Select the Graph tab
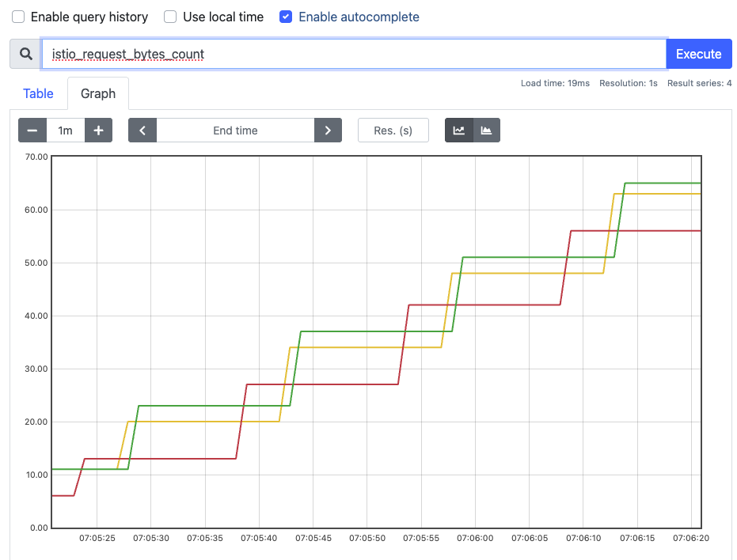Screen dimensions: 737x560 pos(98,93)
